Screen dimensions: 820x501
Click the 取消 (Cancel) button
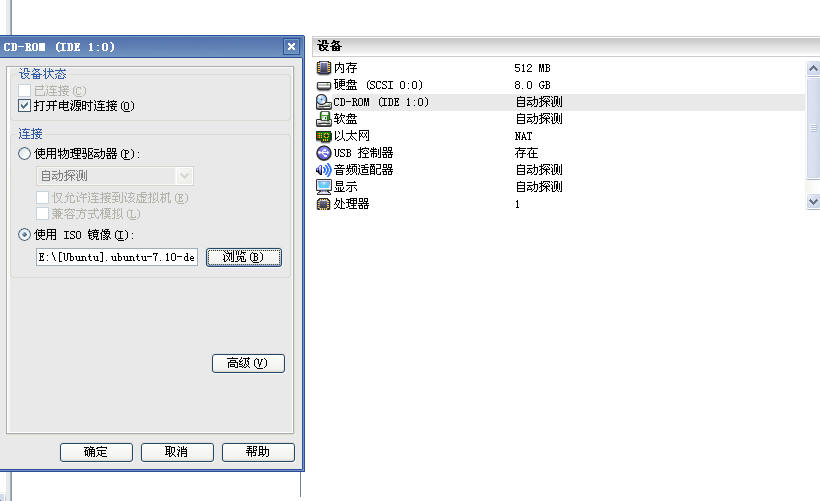tap(177, 452)
